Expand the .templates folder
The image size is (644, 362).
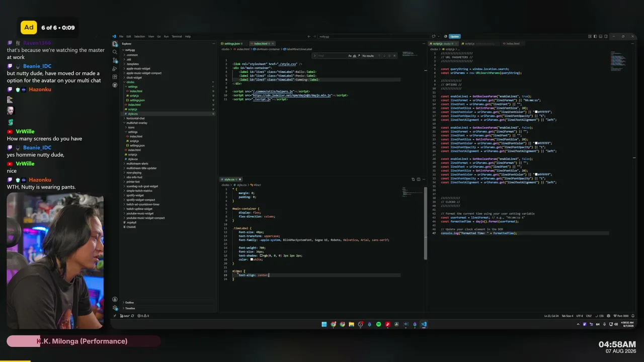[x=133, y=64]
